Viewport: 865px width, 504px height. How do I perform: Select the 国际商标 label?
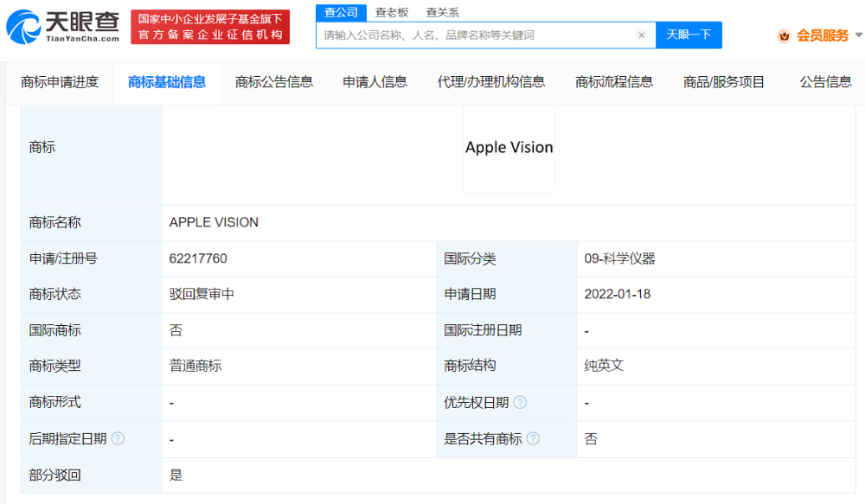(54, 330)
